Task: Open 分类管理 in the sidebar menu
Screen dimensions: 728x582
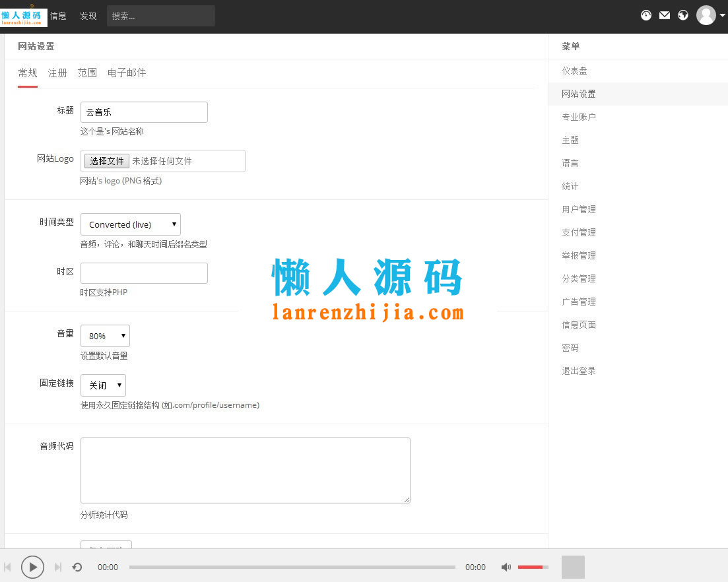Action: point(578,278)
